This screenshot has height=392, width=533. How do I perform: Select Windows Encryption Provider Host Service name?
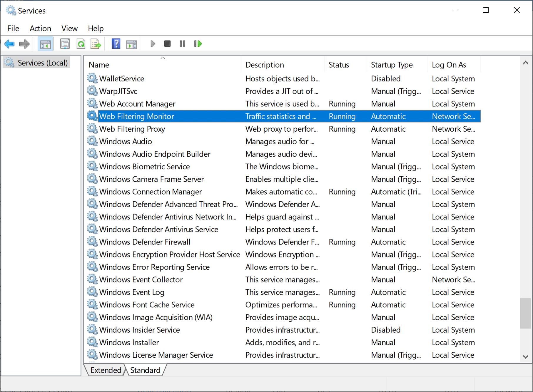[x=170, y=254]
